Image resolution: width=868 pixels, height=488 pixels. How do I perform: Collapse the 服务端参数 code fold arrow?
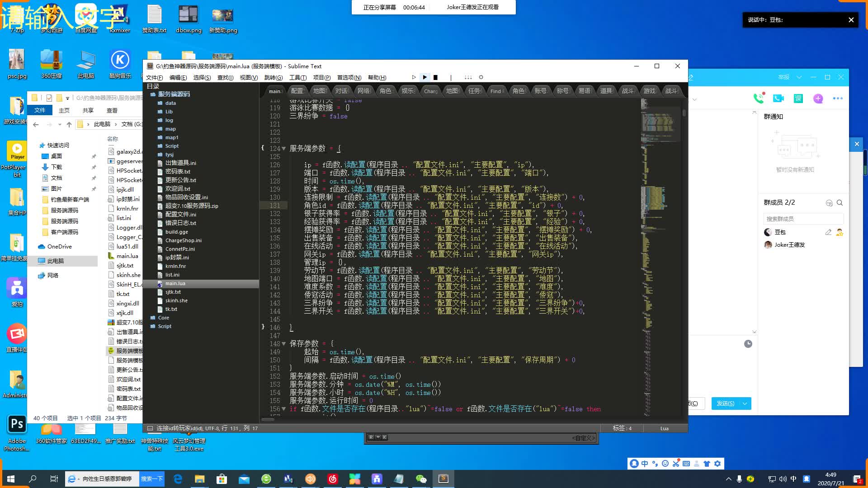click(284, 149)
